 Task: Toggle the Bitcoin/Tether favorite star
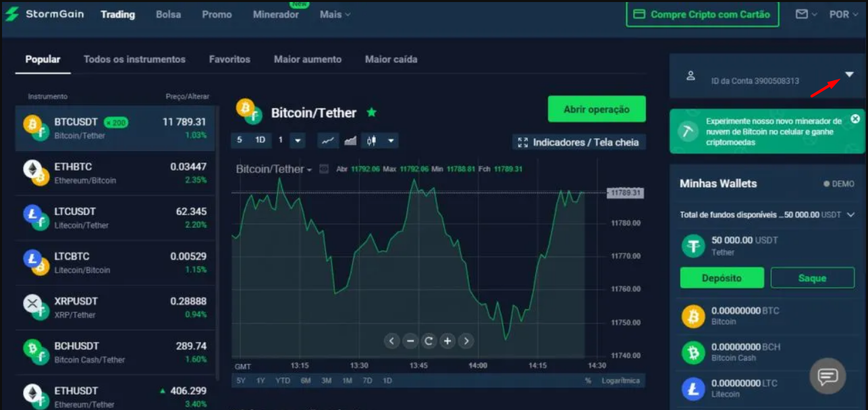371,113
